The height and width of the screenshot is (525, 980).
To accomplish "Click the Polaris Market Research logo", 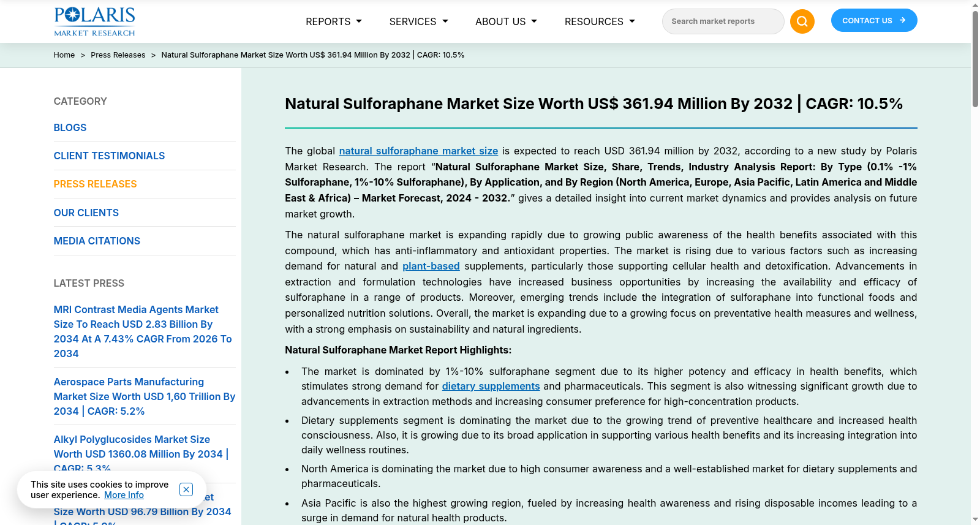I will (x=94, y=21).
